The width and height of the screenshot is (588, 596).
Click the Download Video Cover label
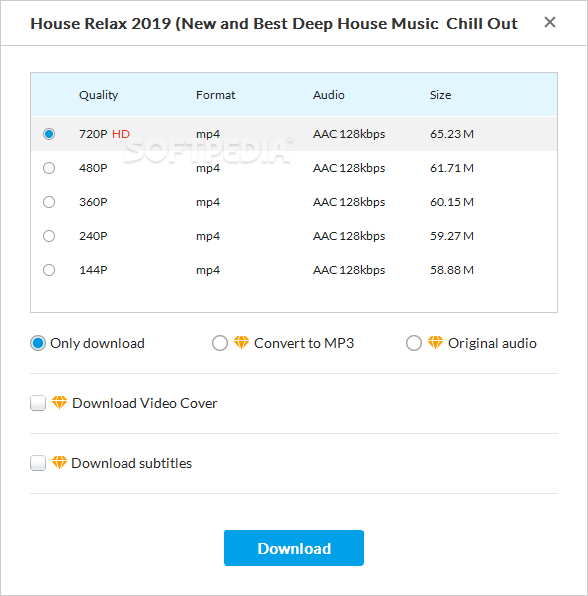pyautogui.click(x=145, y=403)
